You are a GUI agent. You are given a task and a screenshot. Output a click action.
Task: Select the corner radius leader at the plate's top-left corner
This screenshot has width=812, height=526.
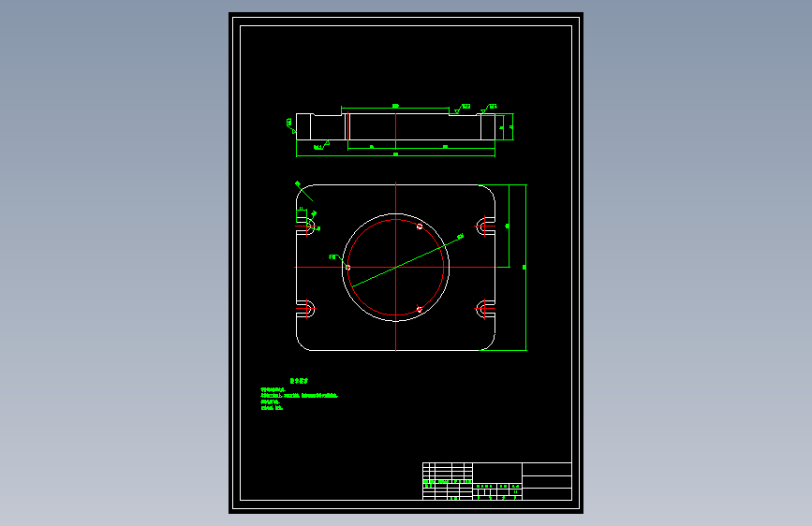[x=303, y=191]
